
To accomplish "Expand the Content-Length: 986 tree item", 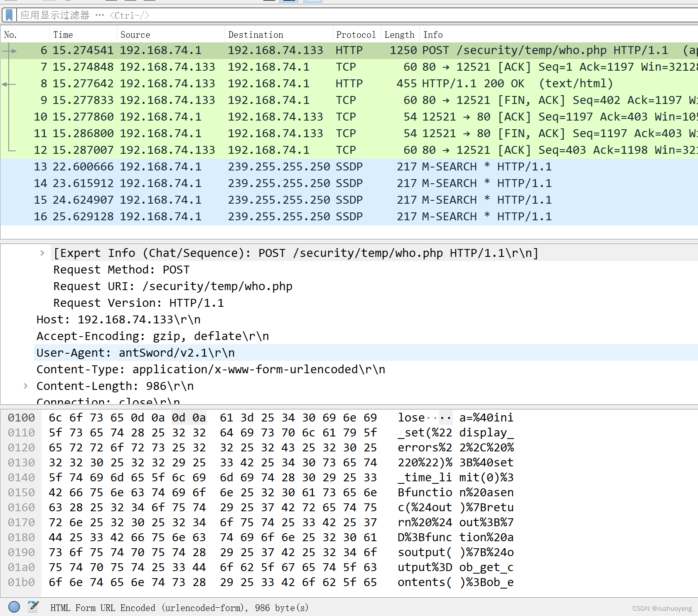I will [x=25, y=386].
